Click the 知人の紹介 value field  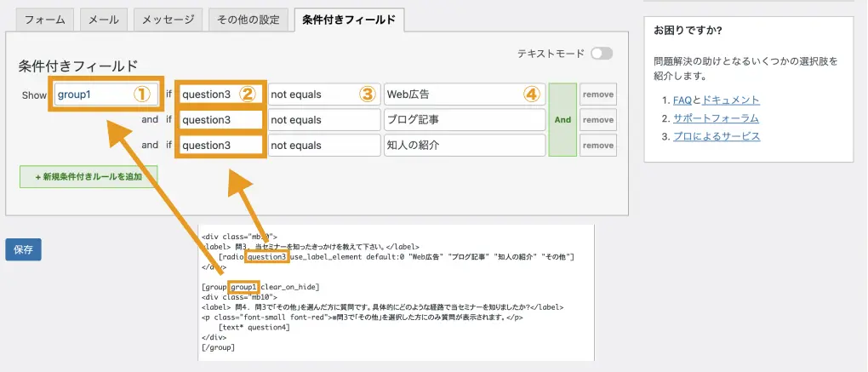point(464,146)
